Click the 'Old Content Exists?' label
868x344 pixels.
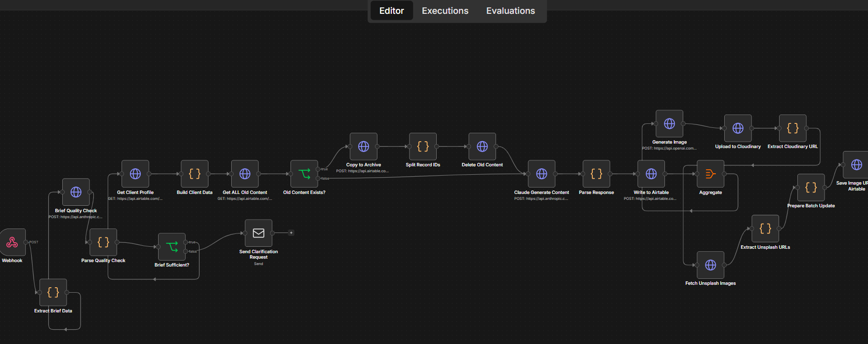coord(304,192)
